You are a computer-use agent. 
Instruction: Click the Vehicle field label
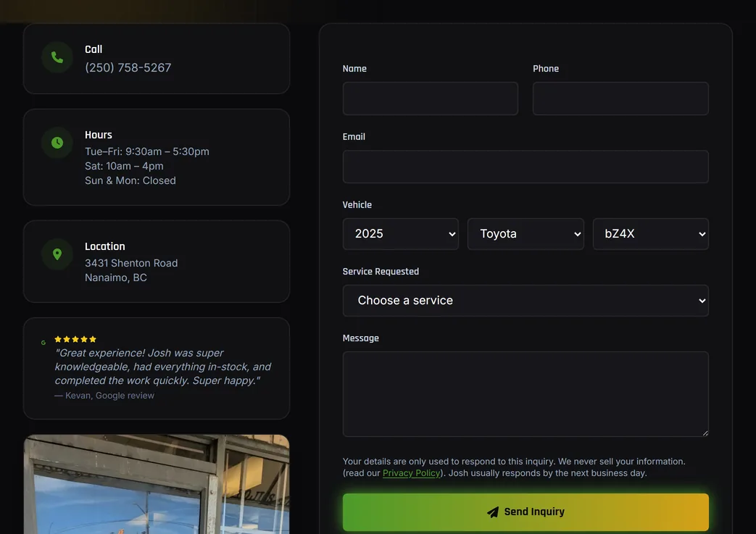[357, 205]
